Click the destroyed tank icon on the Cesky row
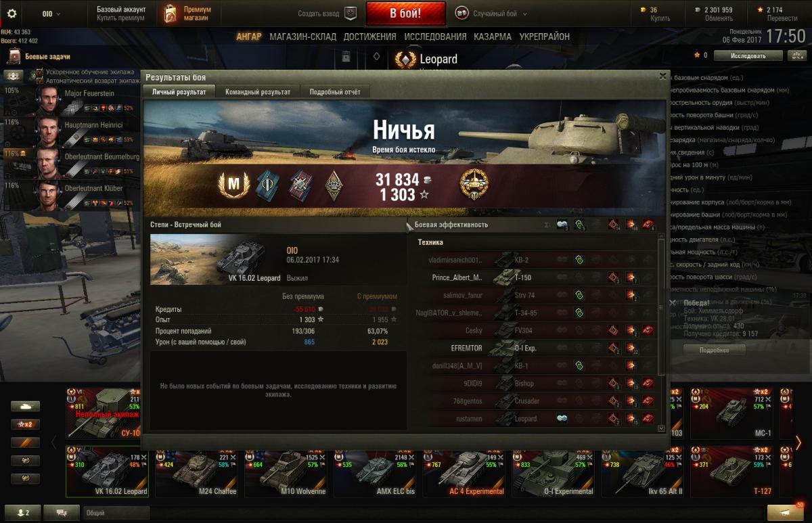 pos(648,331)
